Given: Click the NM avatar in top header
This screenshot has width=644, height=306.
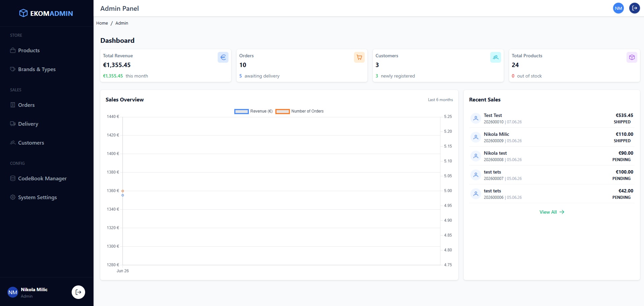Looking at the screenshot, I should click(x=618, y=8).
